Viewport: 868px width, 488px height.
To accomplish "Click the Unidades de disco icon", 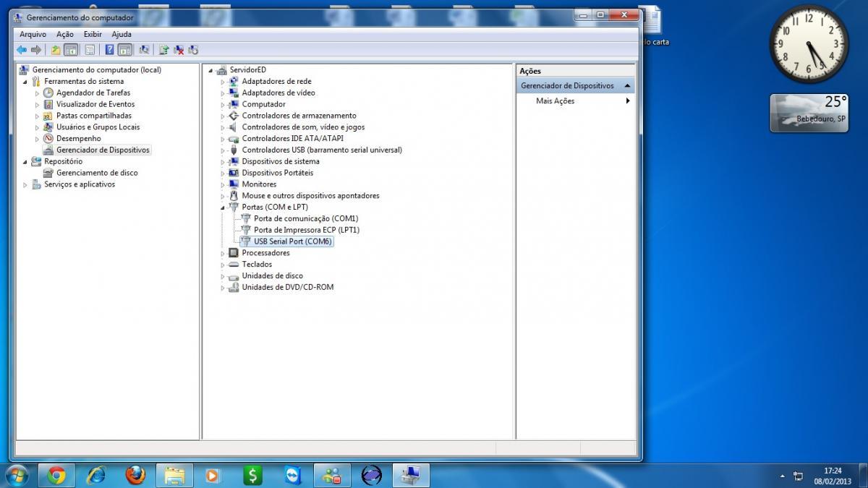I will pos(234,276).
